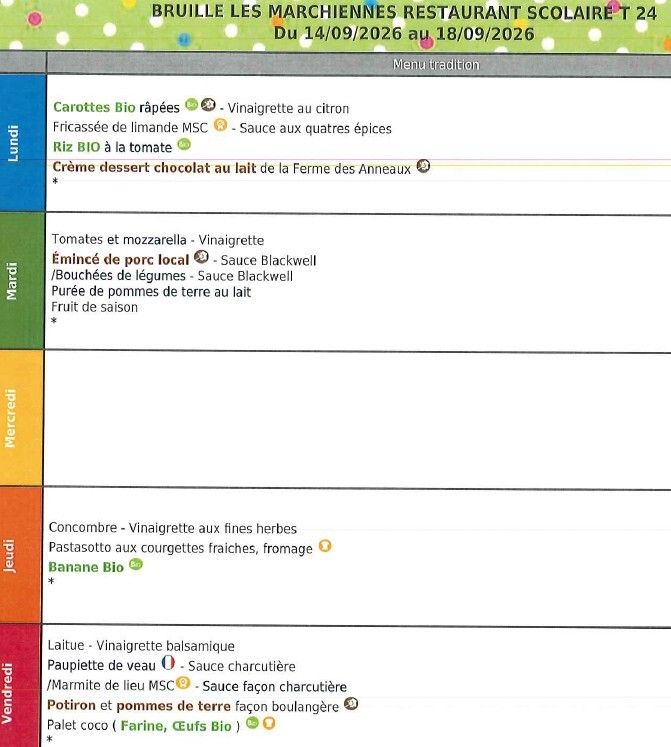671x747 pixels.
Task: Click the local badge after façon boulangère
Action: 351,703
